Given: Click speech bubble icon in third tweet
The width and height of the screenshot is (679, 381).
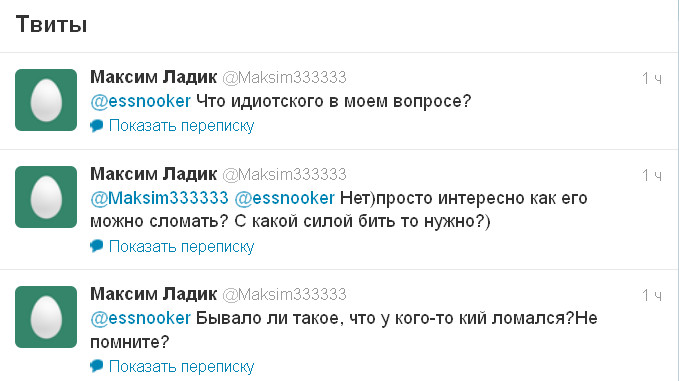Looking at the screenshot, I should coord(97,366).
